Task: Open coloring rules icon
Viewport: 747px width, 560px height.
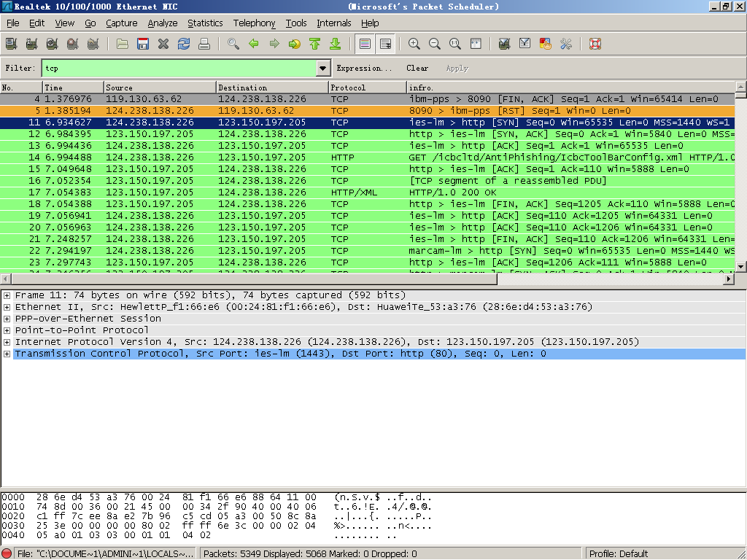Action: click(546, 44)
